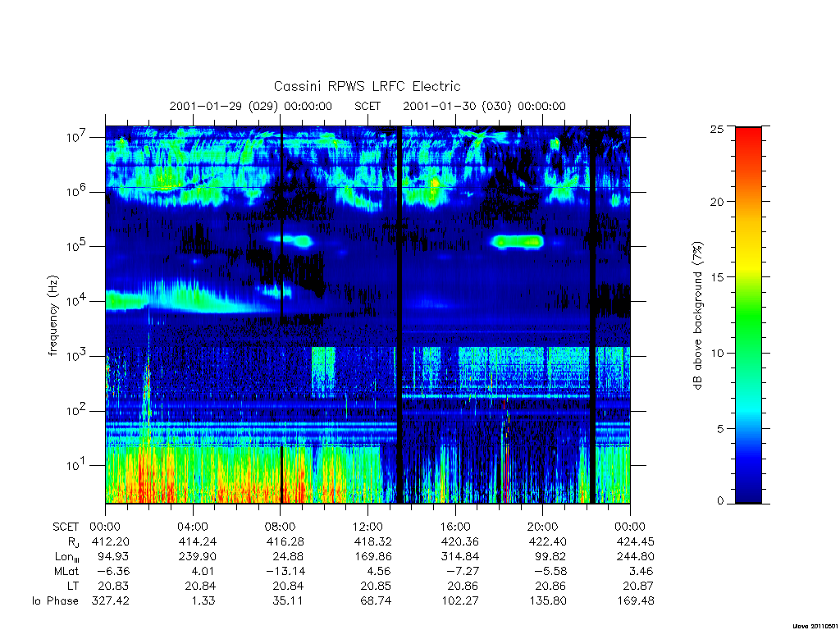The width and height of the screenshot is (840, 630).
Task: Click the colorbar tick value 15
Action: tap(717, 277)
